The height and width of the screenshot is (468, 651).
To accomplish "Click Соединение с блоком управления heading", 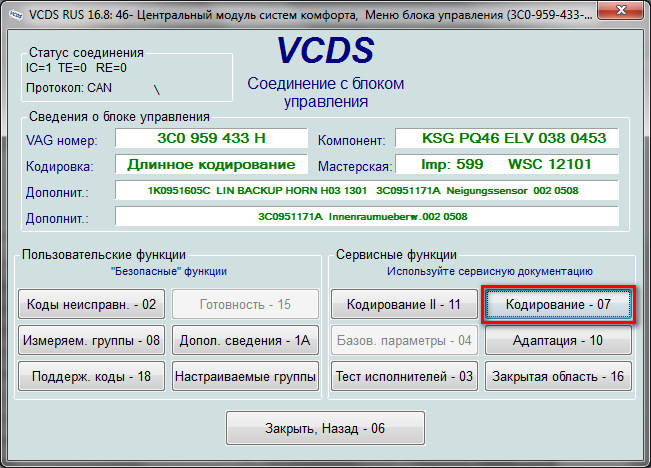I will [326, 92].
